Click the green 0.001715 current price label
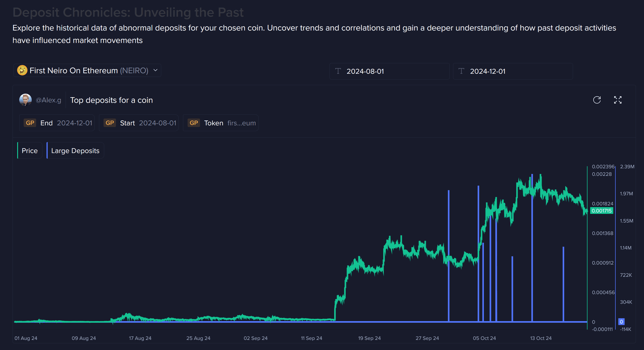Image resolution: width=644 pixels, height=350 pixels. (x=602, y=211)
